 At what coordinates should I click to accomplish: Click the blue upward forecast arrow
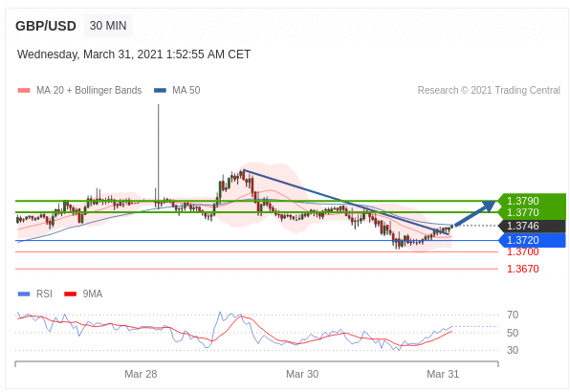[x=475, y=213]
